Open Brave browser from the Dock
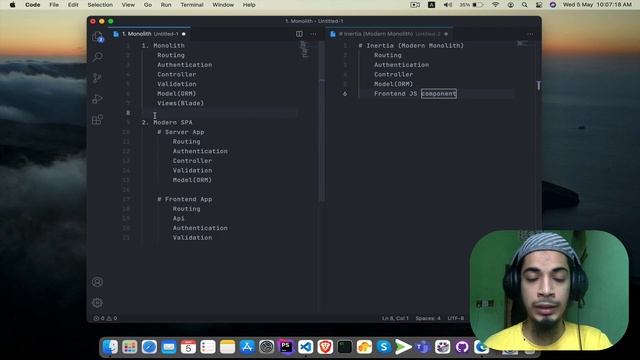This screenshot has width=640, height=360. (325, 347)
